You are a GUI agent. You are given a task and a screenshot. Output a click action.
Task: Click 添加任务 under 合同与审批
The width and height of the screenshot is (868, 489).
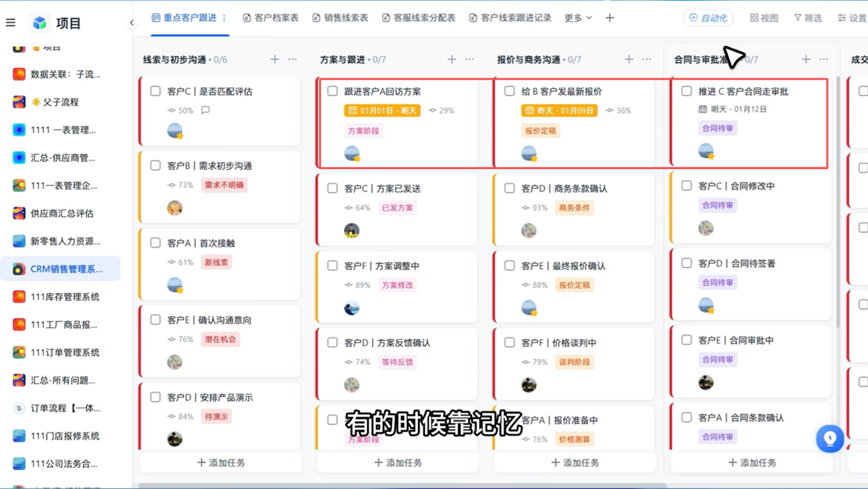[x=752, y=463]
